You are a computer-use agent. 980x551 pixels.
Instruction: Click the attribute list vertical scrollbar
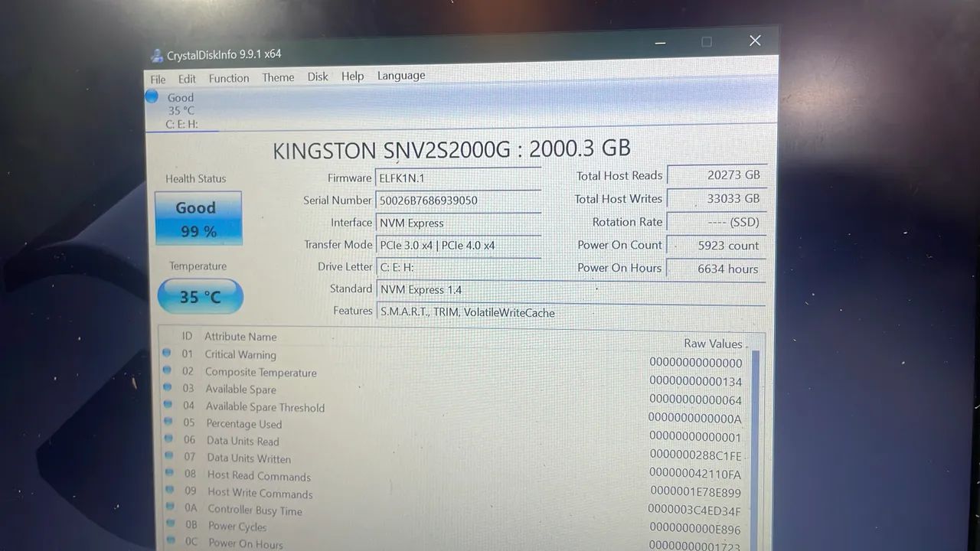click(x=756, y=450)
